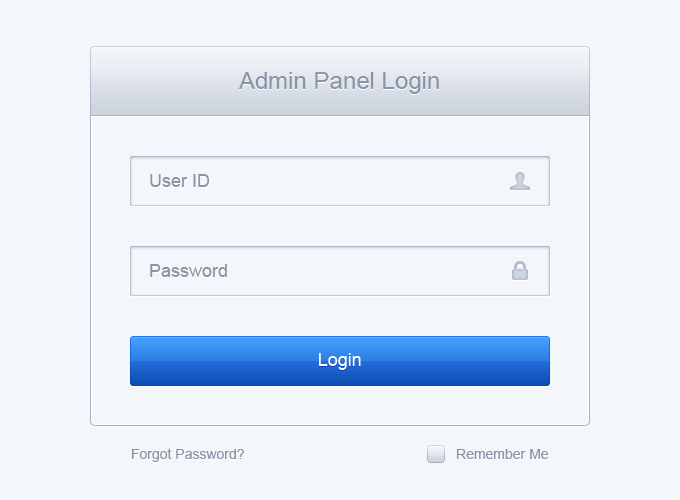Click the Remember Me label text

(x=502, y=454)
